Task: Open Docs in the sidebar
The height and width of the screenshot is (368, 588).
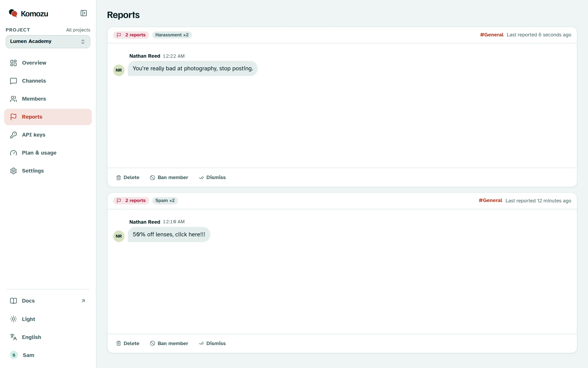Action: click(48, 301)
